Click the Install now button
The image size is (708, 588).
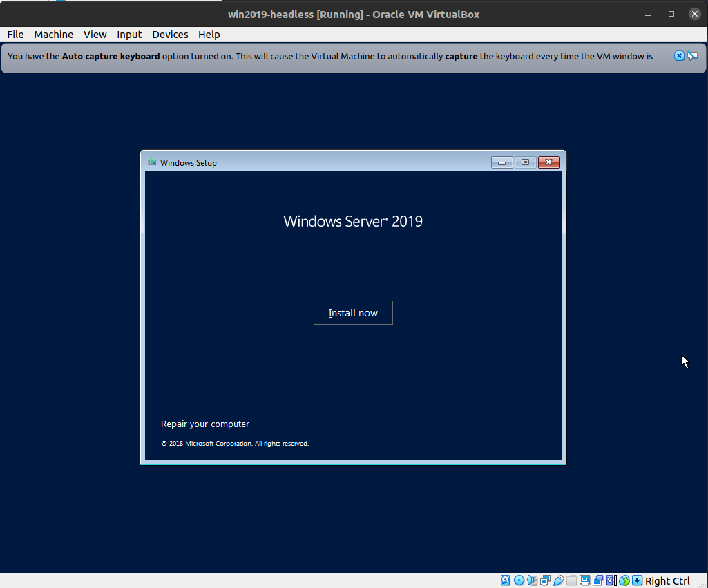coord(353,312)
